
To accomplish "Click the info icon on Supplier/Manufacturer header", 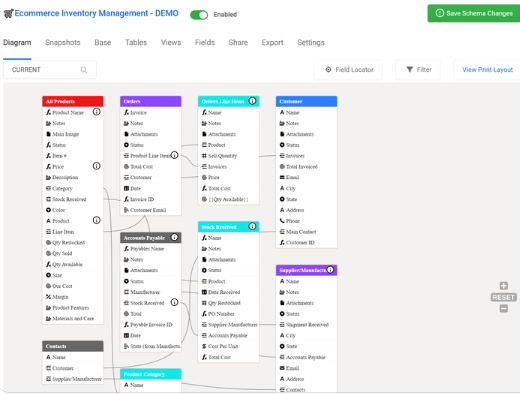I will coord(330,270).
